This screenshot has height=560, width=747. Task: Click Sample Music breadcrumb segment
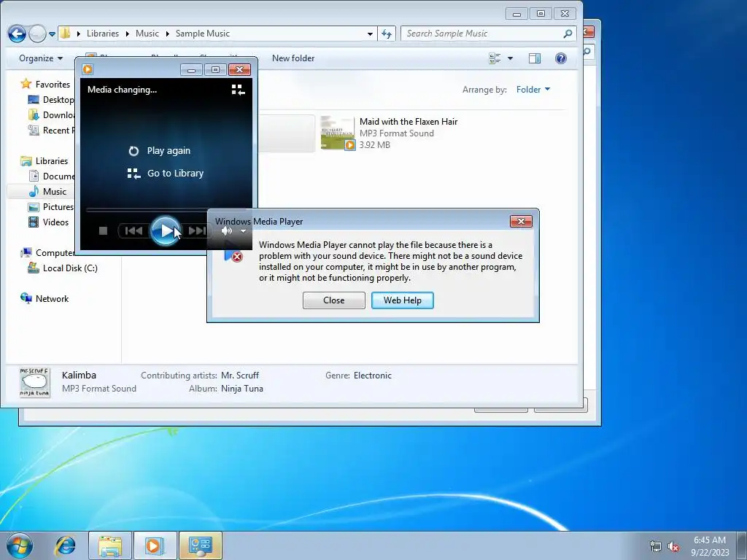203,34
